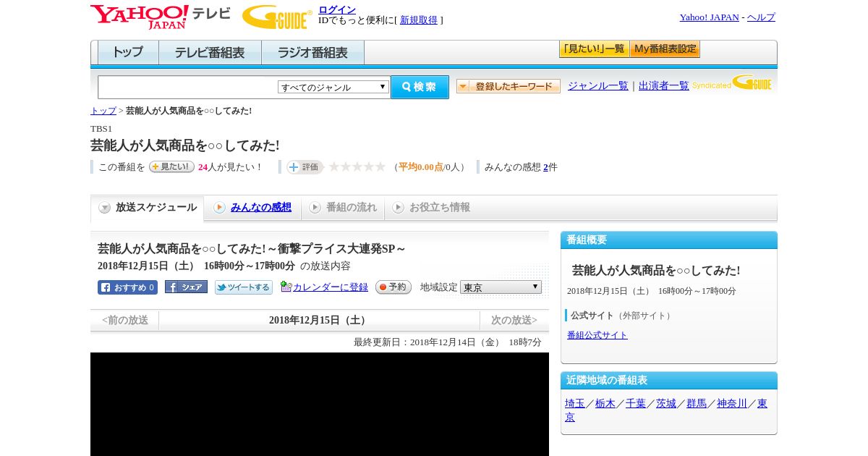Click the 最終更新日 timestamp text
The height and width of the screenshot is (456, 868).
[448, 342]
